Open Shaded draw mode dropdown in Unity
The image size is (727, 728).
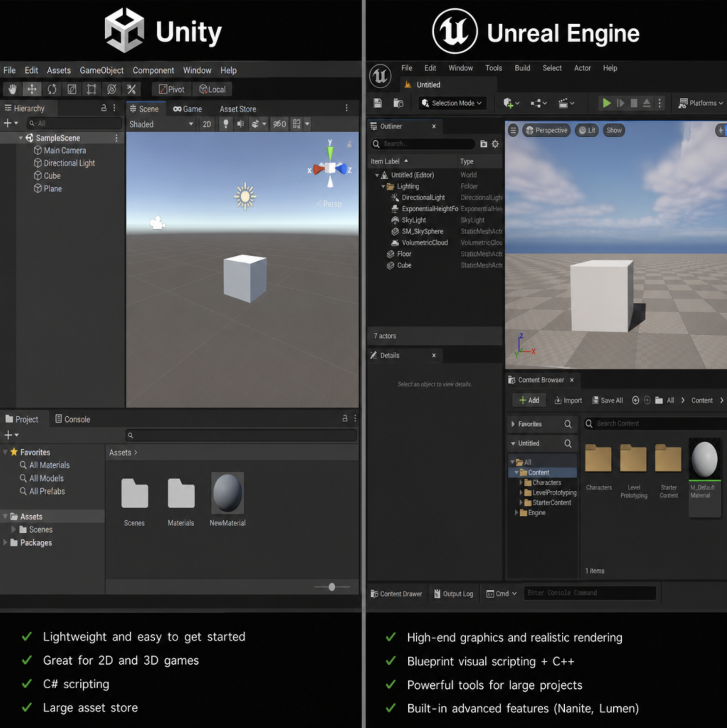click(x=161, y=124)
